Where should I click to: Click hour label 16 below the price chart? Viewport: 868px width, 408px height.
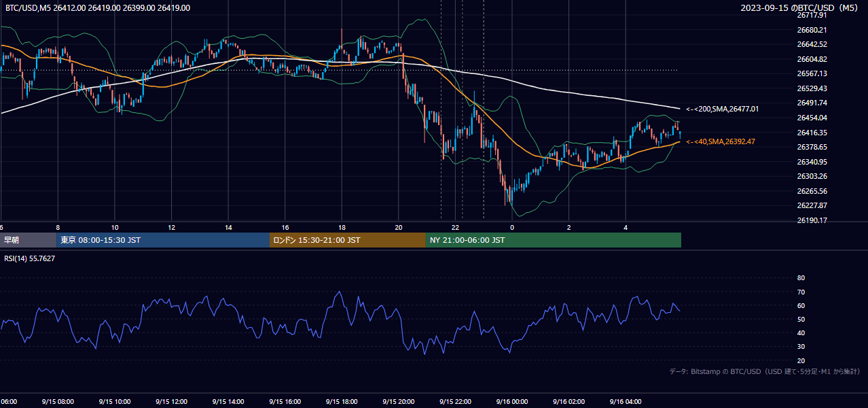pyautogui.click(x=285, y=228)
